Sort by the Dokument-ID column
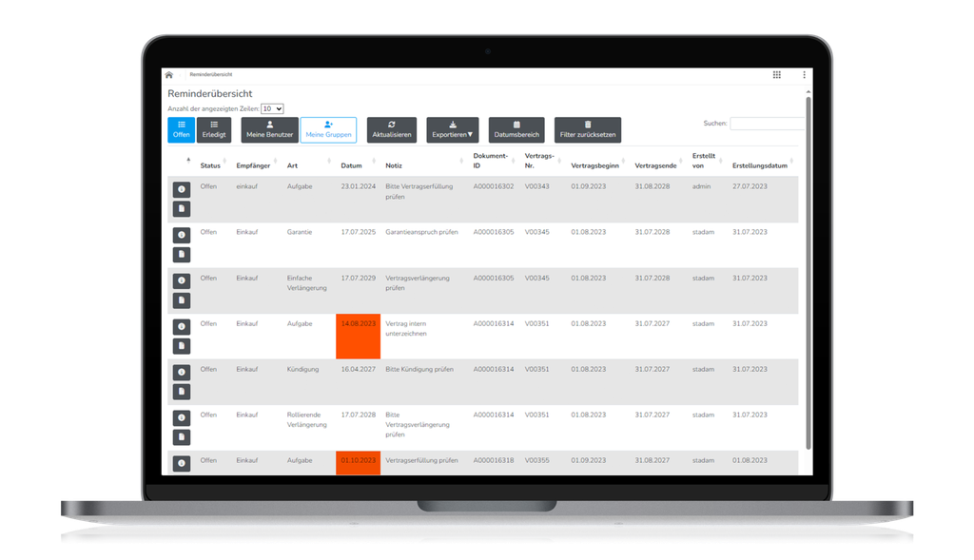The width and height of the screenshot is (974, 560). tap(490, 161)
